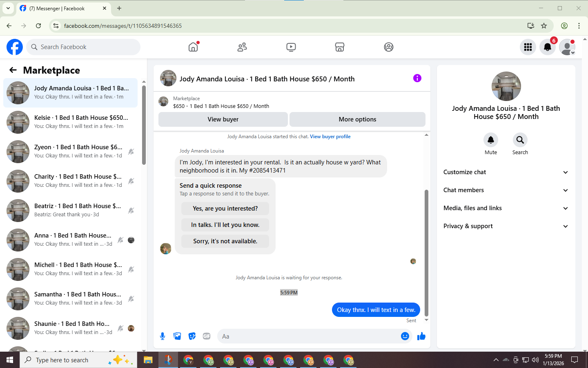Focus the Search Facebook box

83,47
